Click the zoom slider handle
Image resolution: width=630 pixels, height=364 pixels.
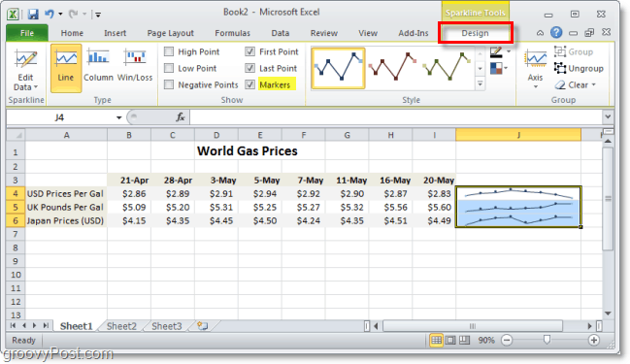pyautogui.click(x=547, y=341)
